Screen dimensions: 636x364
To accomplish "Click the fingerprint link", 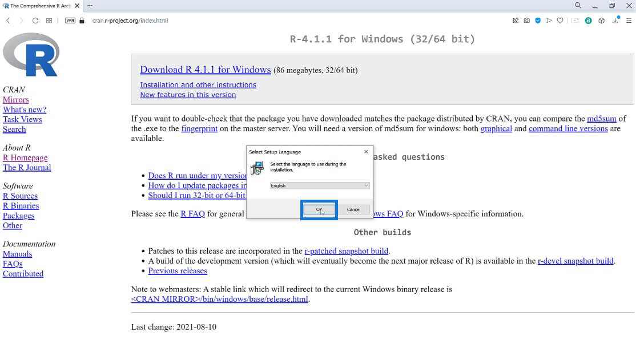I will pyautogui.click(x=199, y=128).
